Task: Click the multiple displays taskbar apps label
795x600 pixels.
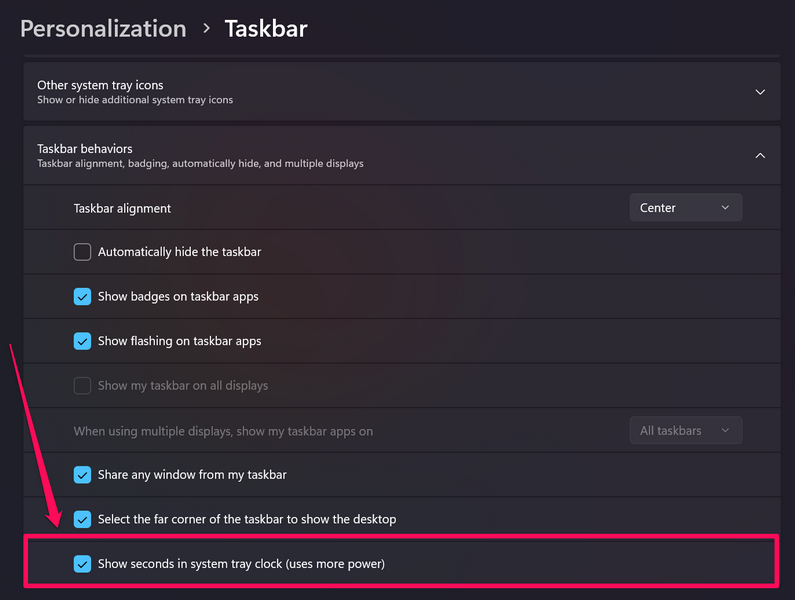Action: [223, 431]
